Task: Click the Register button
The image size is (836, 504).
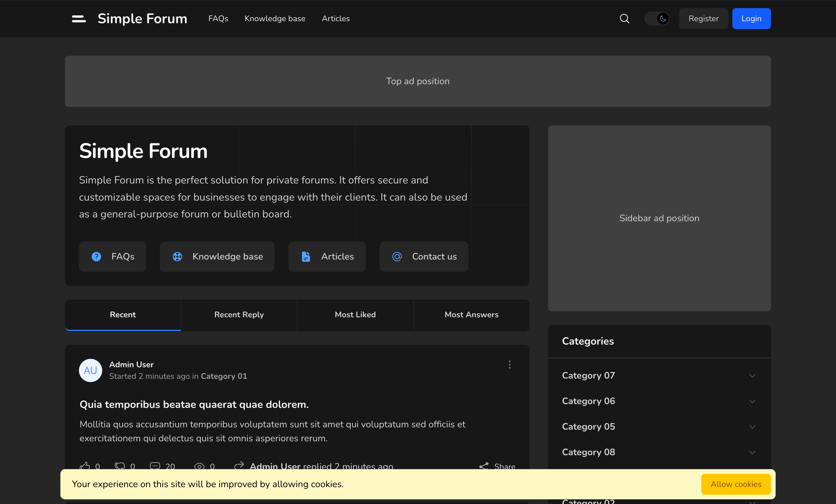Action: pyautogui.click(x=703, y=19)
